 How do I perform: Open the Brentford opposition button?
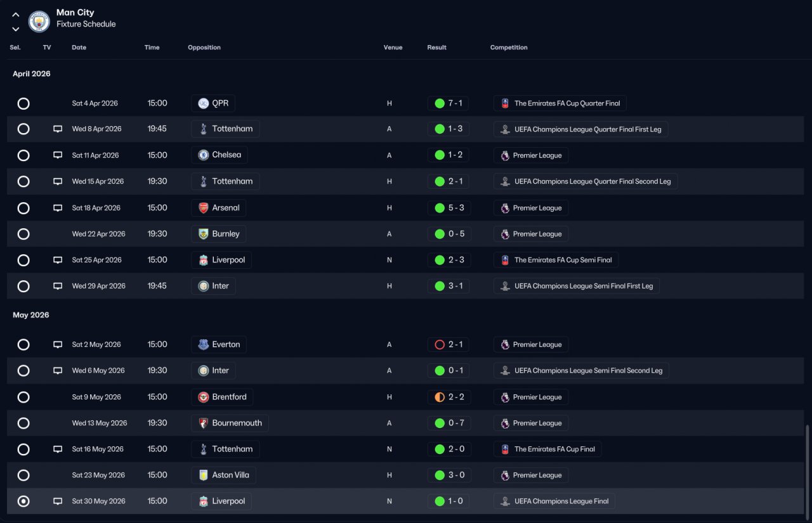click(x=222, y=397)
